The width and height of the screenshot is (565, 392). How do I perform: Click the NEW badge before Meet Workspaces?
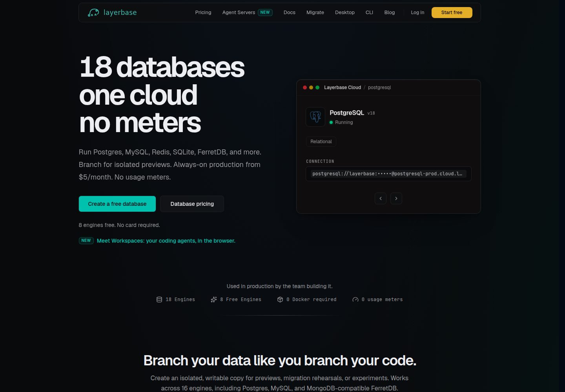click(x=86, y=241)
